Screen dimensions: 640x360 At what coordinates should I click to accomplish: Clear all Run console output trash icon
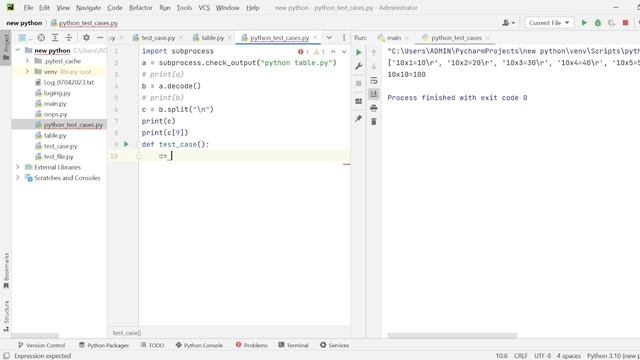[x=373, y=122]
